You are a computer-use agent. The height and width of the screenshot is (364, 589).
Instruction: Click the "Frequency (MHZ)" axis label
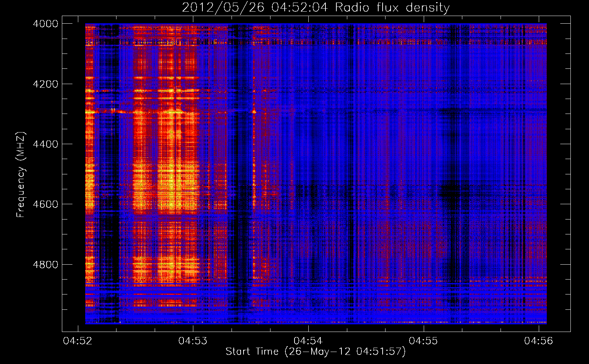21,175
